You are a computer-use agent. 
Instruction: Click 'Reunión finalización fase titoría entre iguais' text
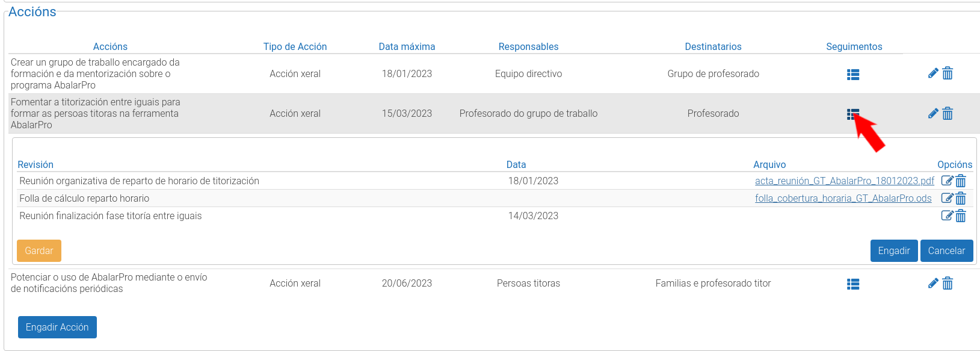click(111, 216)
